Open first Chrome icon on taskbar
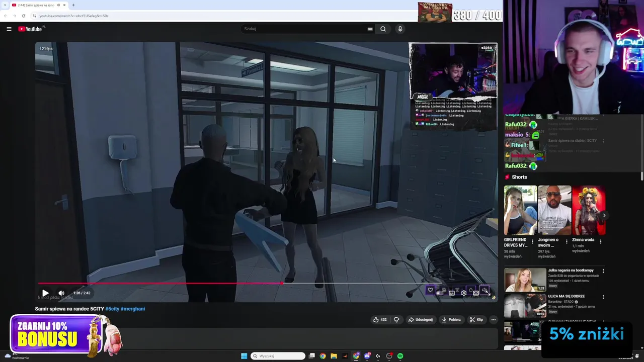Screen dimensions: 644x362 tap(323, 356)
